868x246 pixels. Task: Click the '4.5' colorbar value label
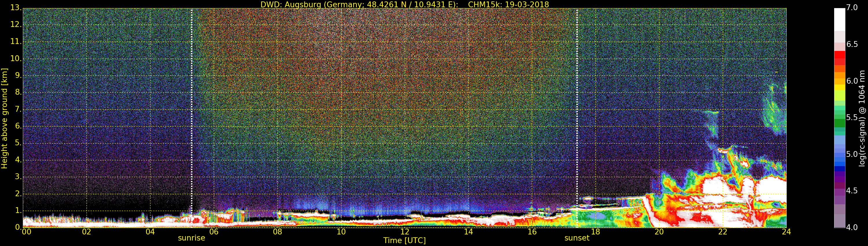(852, 191)
